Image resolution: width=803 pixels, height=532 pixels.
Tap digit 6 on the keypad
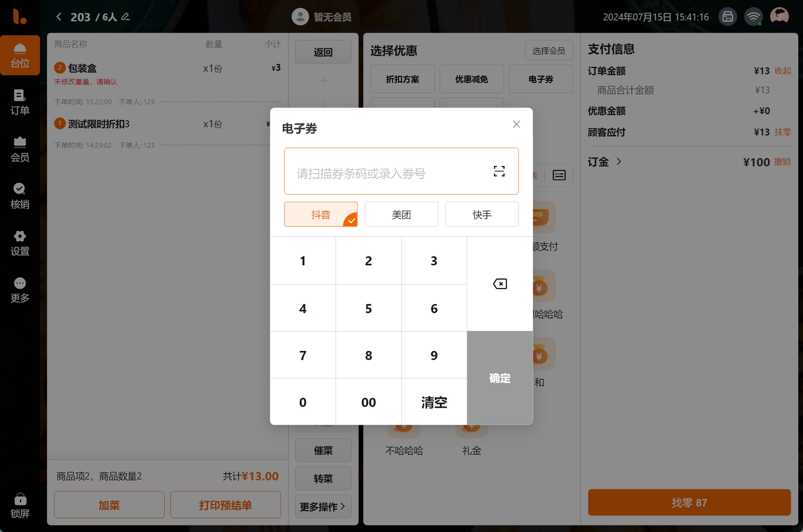coord(434,308)
